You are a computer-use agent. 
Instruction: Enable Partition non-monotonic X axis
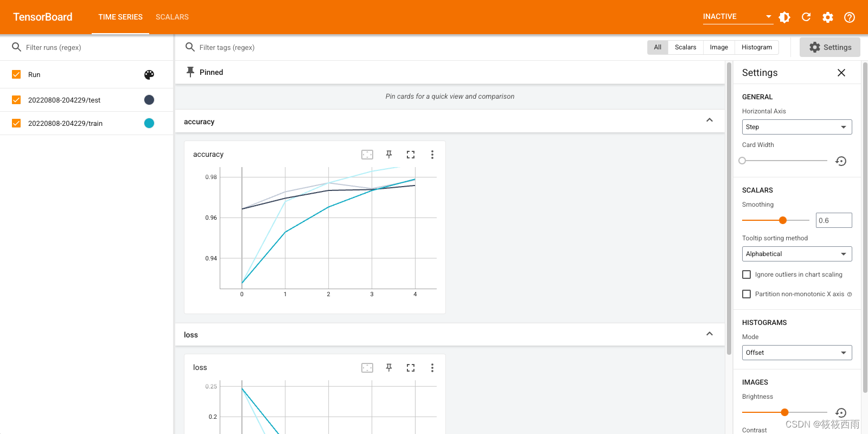click(746, 294)
